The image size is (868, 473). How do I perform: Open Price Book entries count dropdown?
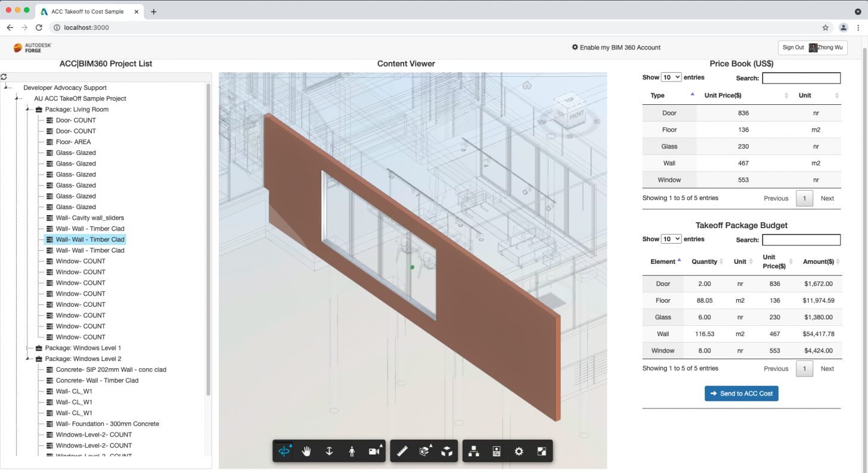click(x=671, y=77)
